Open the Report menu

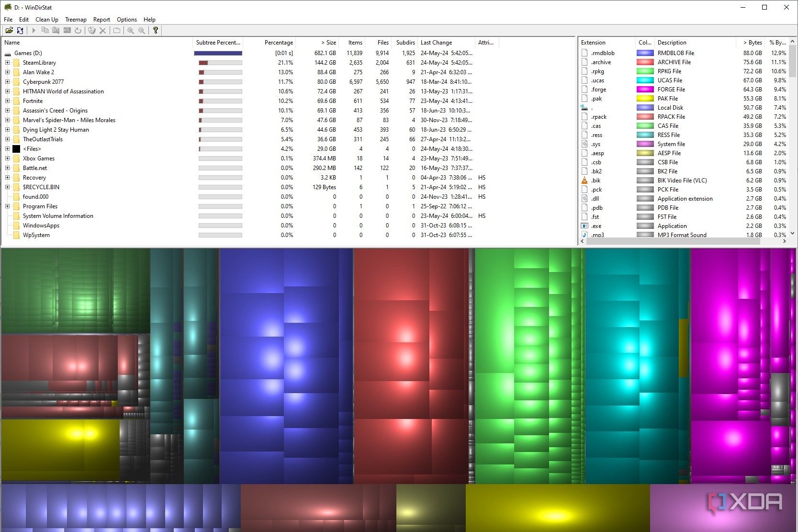[101, 20]
